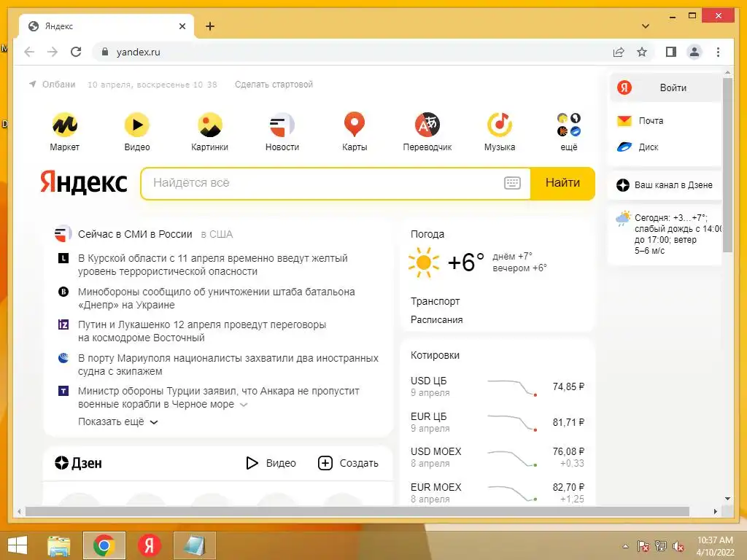Open the Музыка service icon
This screenshot has height=560, width=747.
[x=500, y=125]
